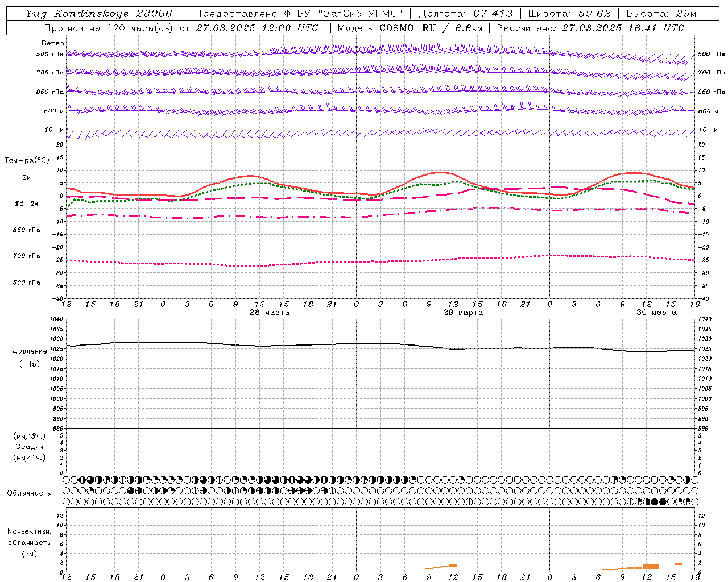Viewport: 728px width, 582px height.
Task: Select forecast start '27.03.2025 12:00 UTC'
Action: [x=257, y=28]
